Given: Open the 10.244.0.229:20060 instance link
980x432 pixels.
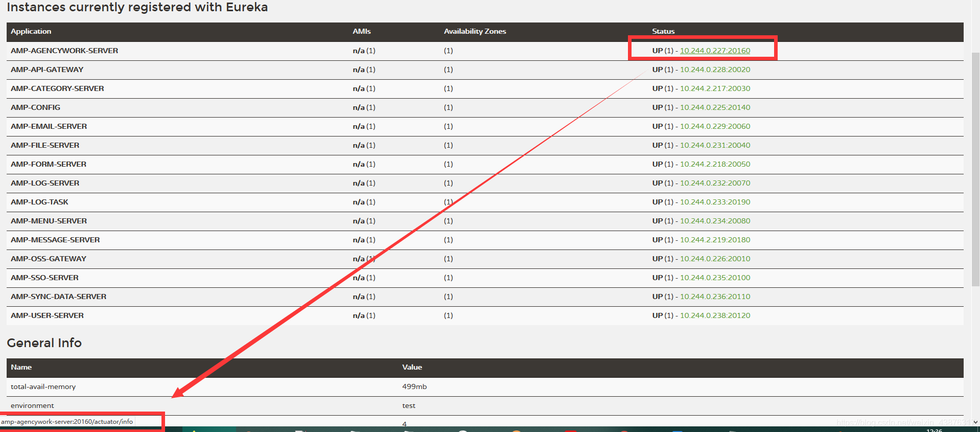Looking at the screenshot, I should (x=715, y=126).
